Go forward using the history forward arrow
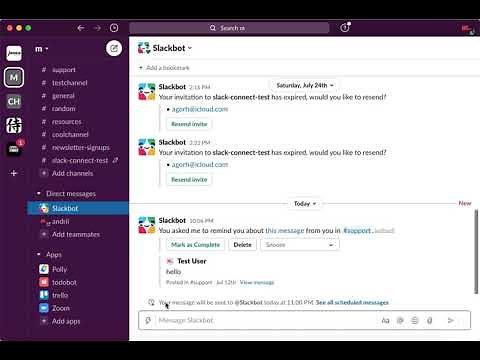The image size is (480, 360). click(97, 28)
